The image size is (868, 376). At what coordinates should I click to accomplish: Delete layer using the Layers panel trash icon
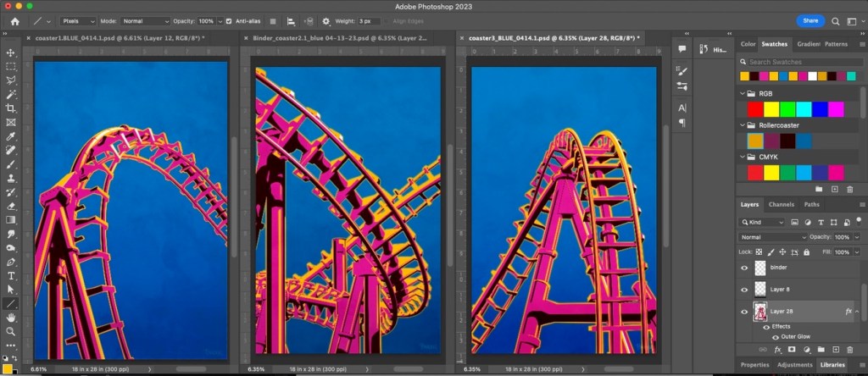tap(849, 349)
